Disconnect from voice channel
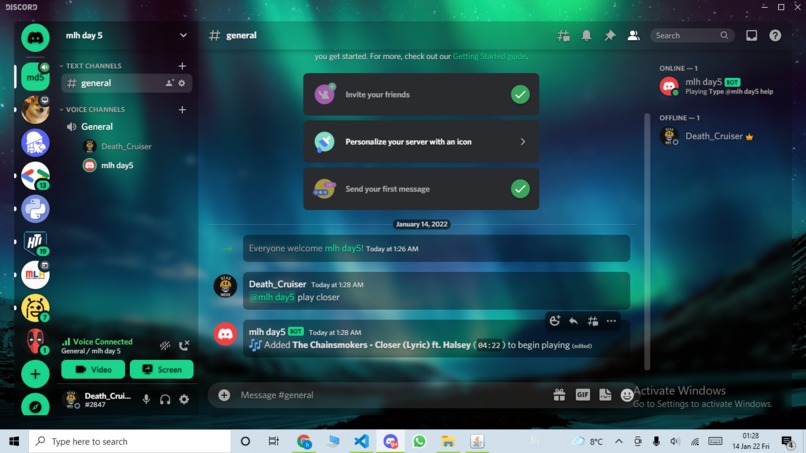Viewport: 806px width, 453px height. pyautogui.click(x=184, y=346)
